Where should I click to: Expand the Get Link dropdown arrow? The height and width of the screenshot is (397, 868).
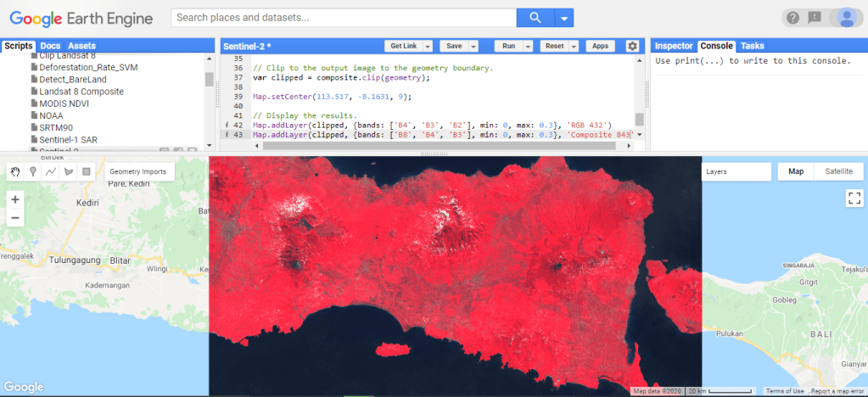tap(428, 46)
